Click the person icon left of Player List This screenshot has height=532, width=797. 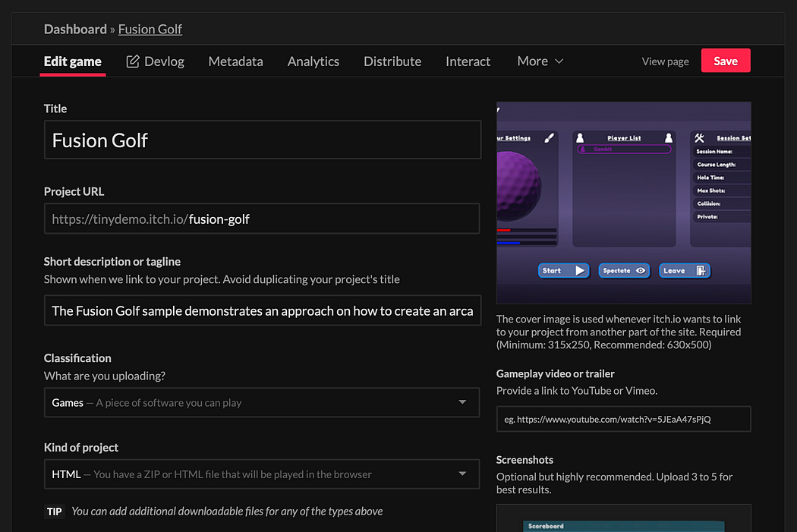(x=580, y=137)
